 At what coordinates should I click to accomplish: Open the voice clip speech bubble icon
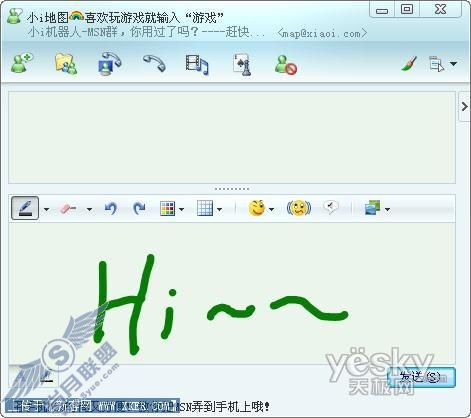click(x=331, y=207)
